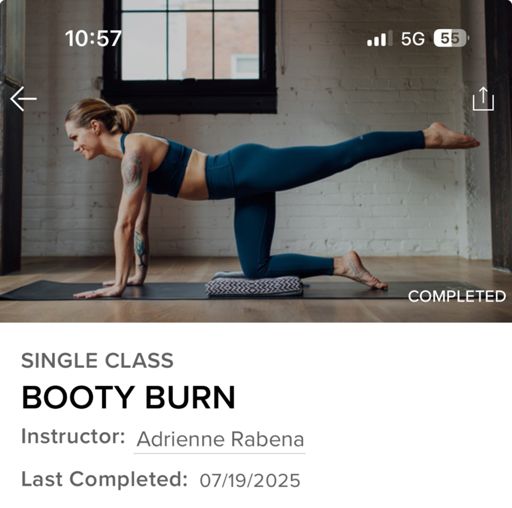Tap the cellular signal bars icon
Screen dimensions: 512x508
point(379,39)
